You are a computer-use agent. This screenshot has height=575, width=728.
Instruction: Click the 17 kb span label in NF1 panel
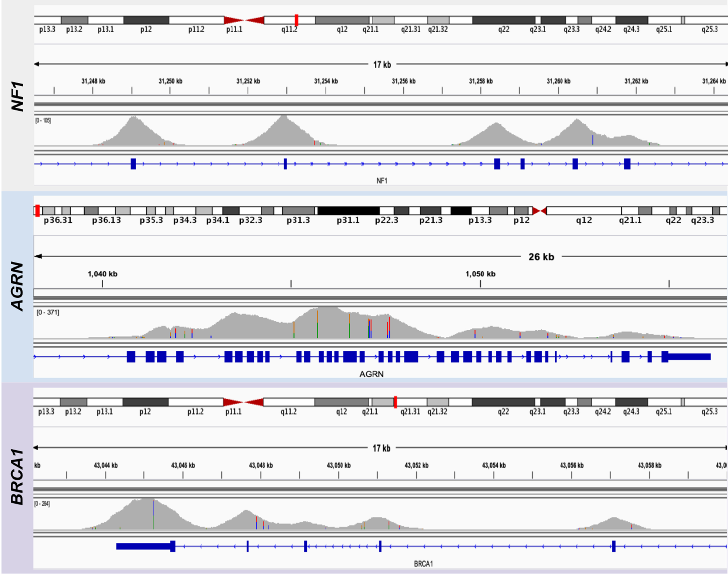pyautogui.click(x=382, y=65)
